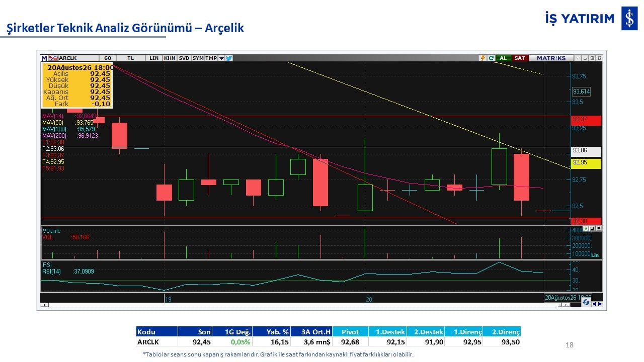Maximize the Volume indicator panel
This screenshot has height=362, width=644.
pos(592,228)
